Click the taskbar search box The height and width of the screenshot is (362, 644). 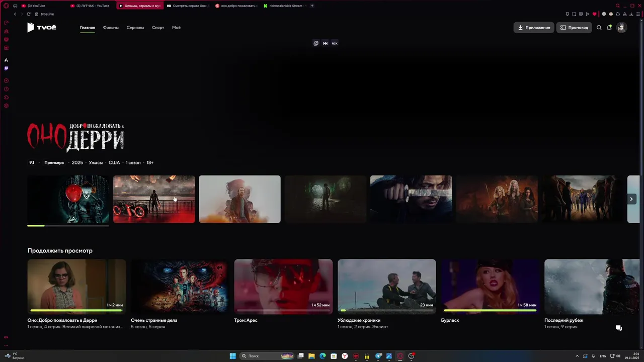click(x=267, y=356)
